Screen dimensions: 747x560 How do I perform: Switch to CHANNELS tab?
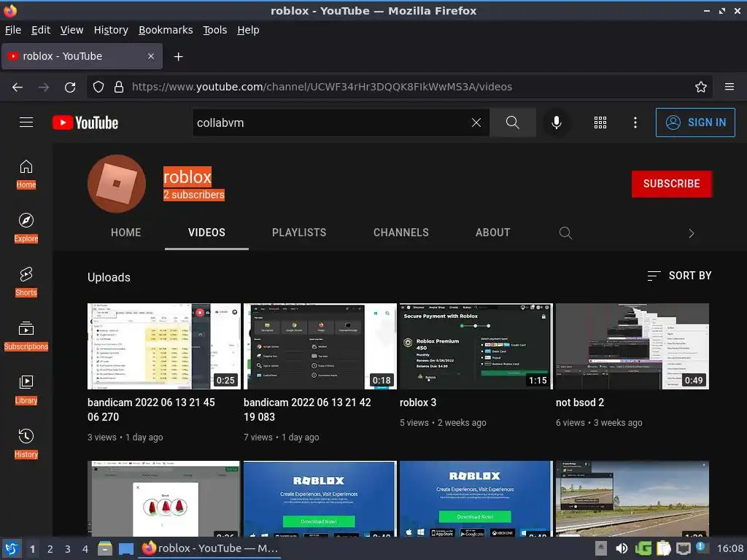coord(401,233)
